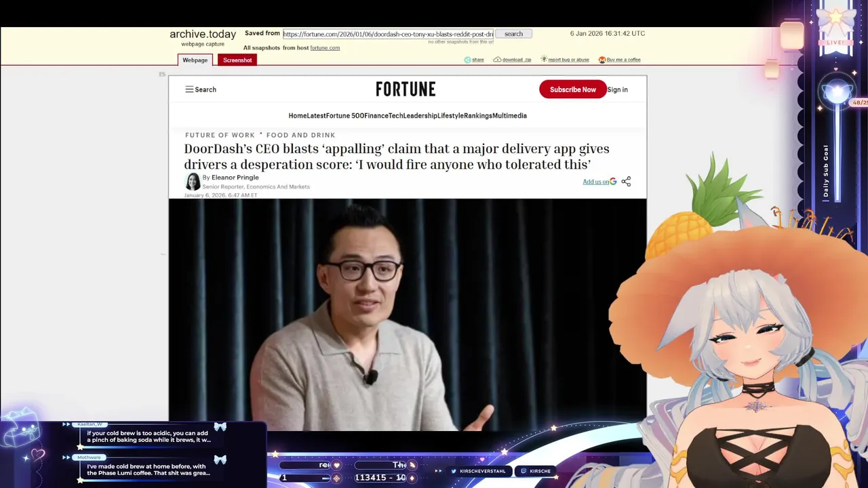Click the download .zip link text

click(517, 60)
